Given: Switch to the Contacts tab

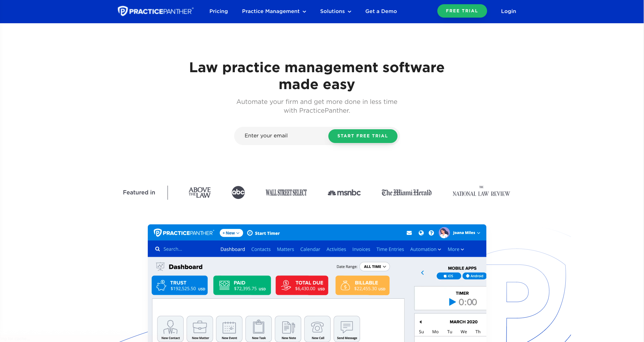Looking at the screenshot, I should coord(261,249).
